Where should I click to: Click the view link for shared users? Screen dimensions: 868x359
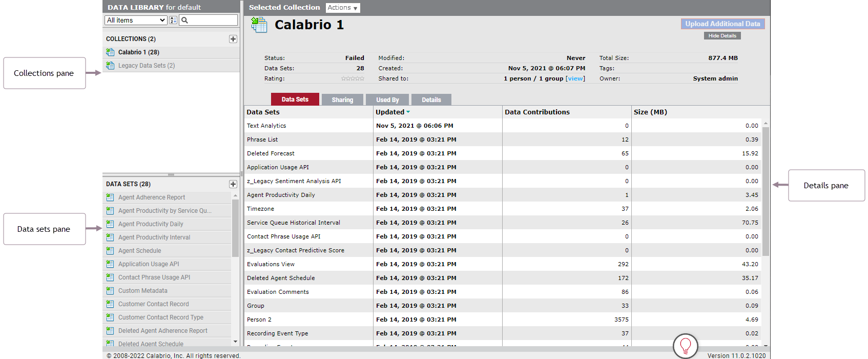click(x=575, y=78)
